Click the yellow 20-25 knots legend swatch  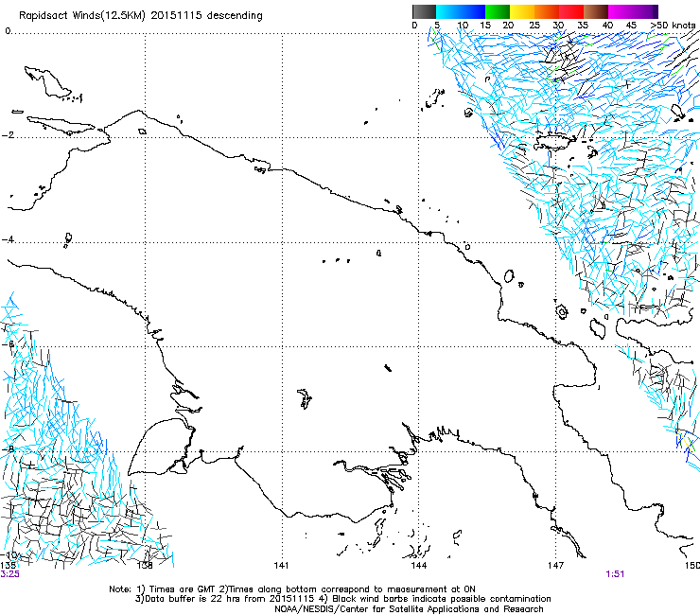(522, 11)
